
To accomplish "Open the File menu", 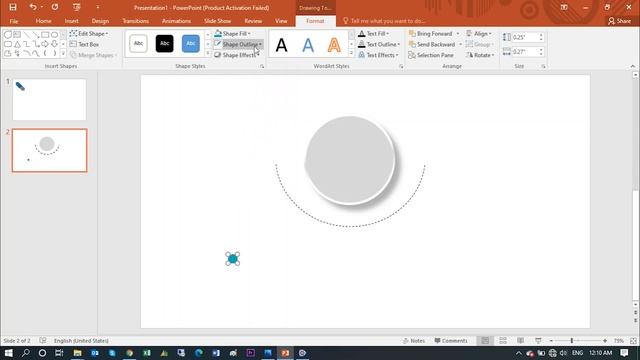I will coord(13,21).
